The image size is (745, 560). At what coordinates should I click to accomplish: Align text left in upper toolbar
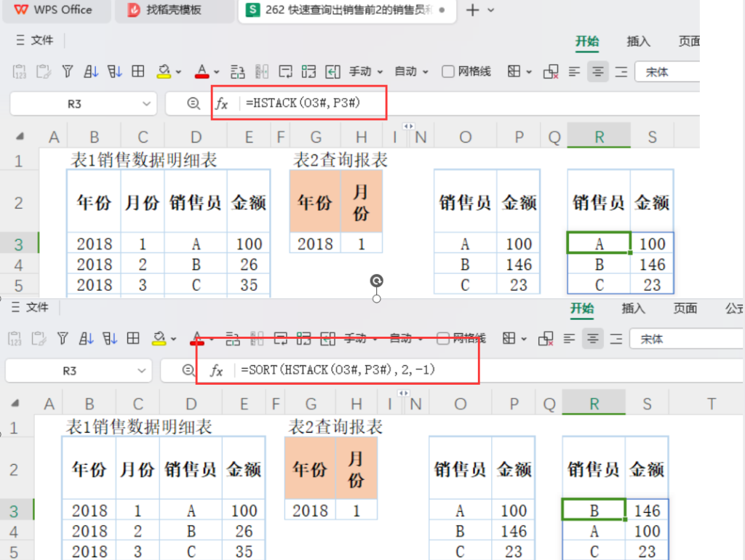575,72
